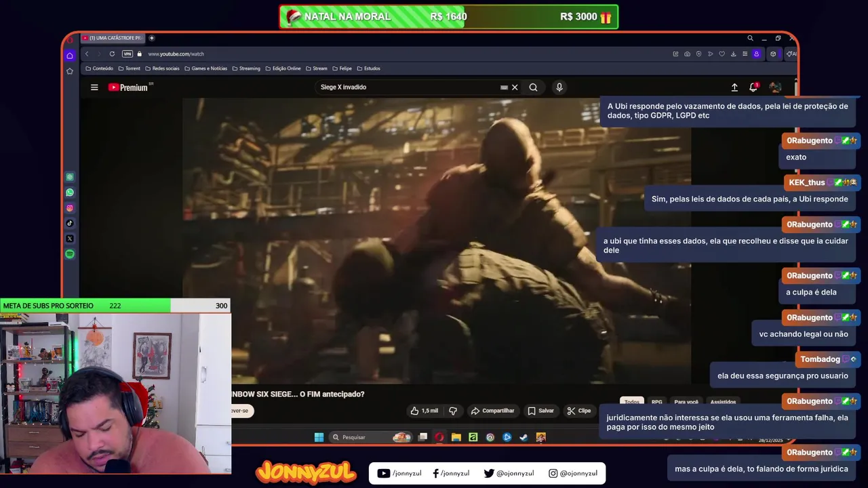Viewport: 868px width, 488px height.
Task: Go to YouTube Premium home logo
Action: pyautogui.click(x=128, y=87)
